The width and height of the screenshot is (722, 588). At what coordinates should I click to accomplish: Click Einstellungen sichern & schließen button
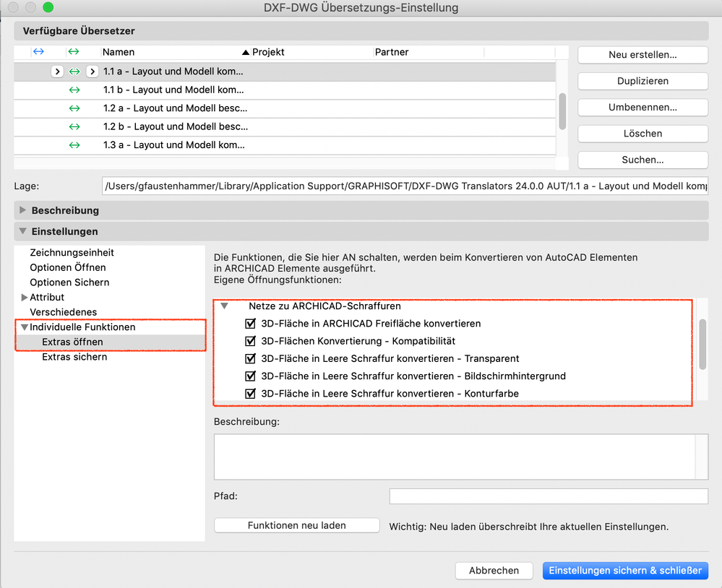(x=625, y=571)
